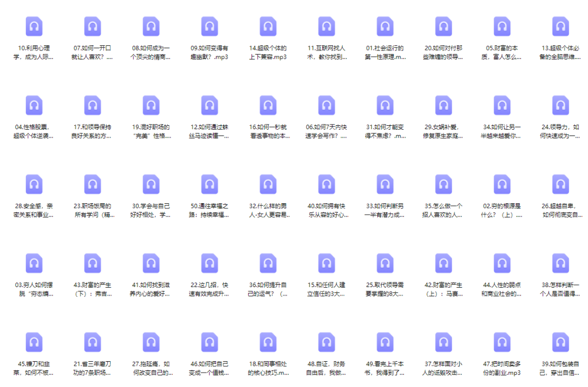Select the filename label 18.和同事相处的核心技巧

click(x=268, y=368)
